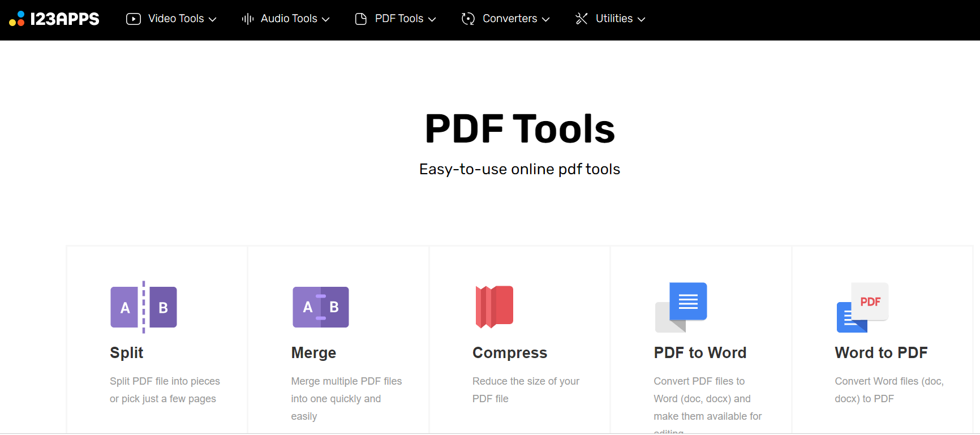Click the purple Merge AB icon
The width and height of the screenshot is (980, 435).
[x=321, y=307]
